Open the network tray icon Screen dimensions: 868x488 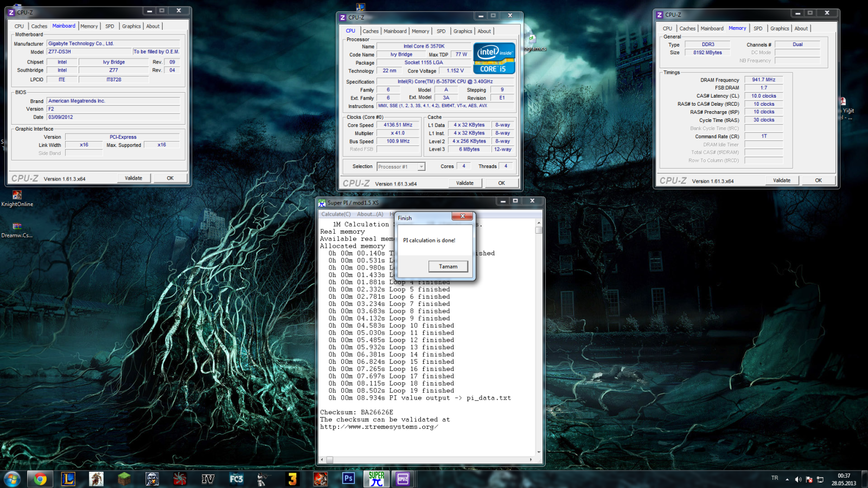coord(820,479)
